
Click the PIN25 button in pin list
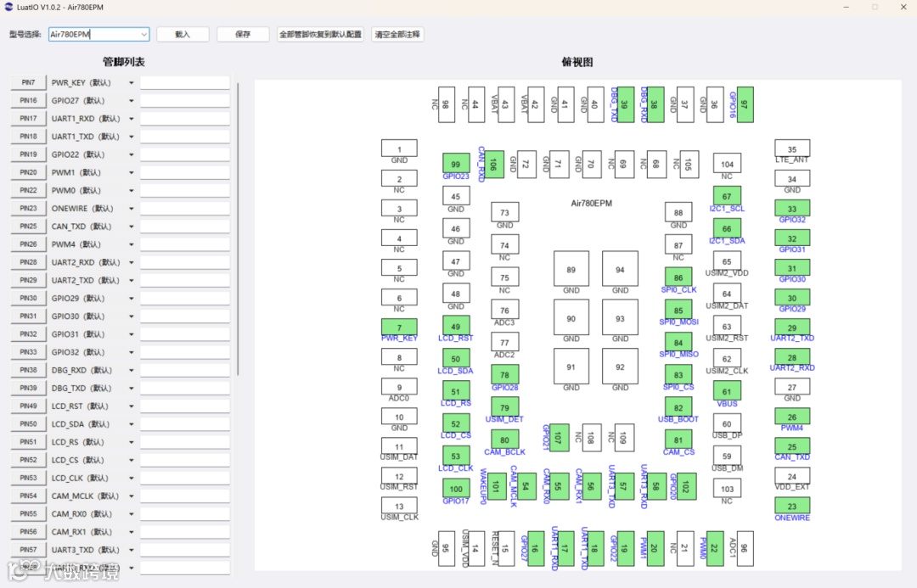coord(28,227)
